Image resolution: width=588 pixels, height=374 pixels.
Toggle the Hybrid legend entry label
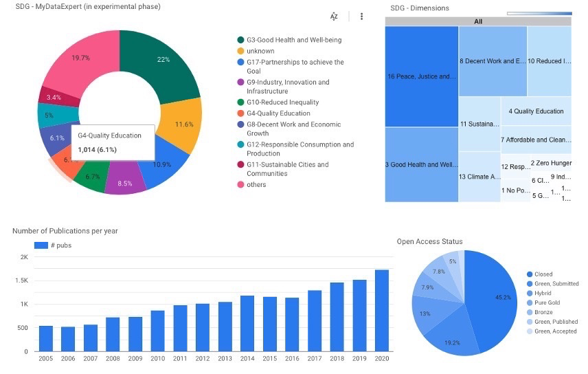(543, 293)
